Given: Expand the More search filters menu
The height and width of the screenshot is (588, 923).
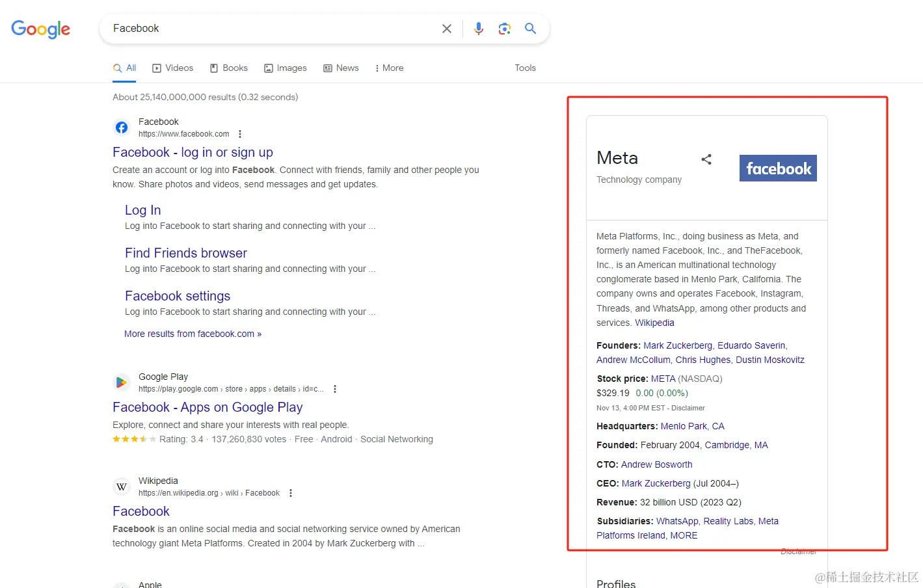Looking at the screenshot, I should pos(389,68).
